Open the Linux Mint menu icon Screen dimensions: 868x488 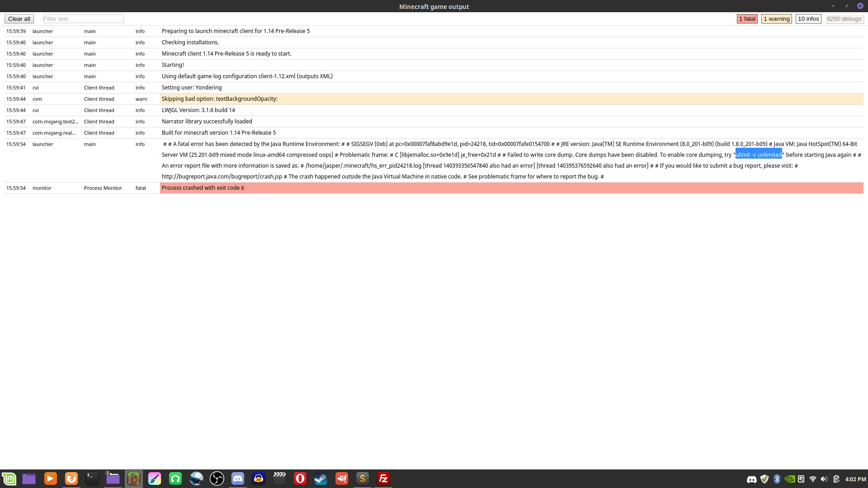click(9, 479)
